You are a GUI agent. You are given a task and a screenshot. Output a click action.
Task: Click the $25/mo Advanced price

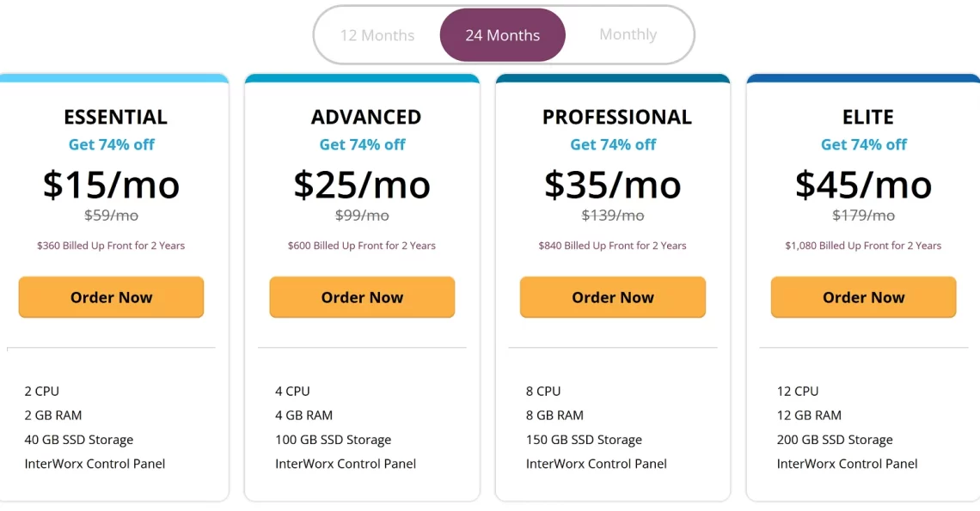[362, 185]
